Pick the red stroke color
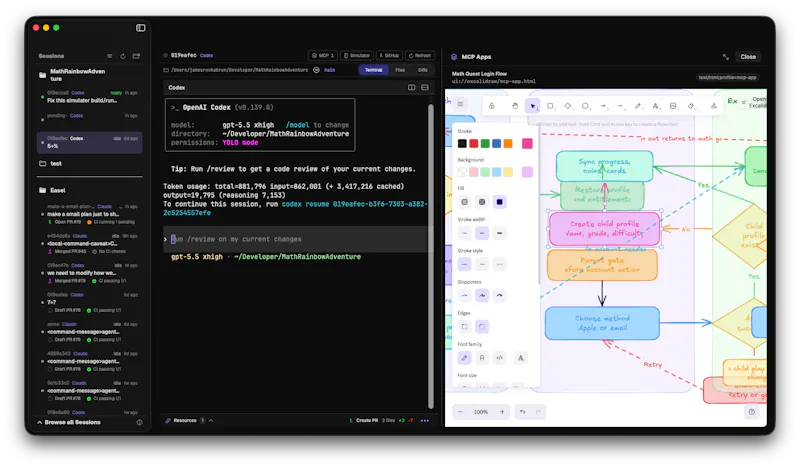The image size is (800, 468). pyautogui.click(x=473, y=144)
